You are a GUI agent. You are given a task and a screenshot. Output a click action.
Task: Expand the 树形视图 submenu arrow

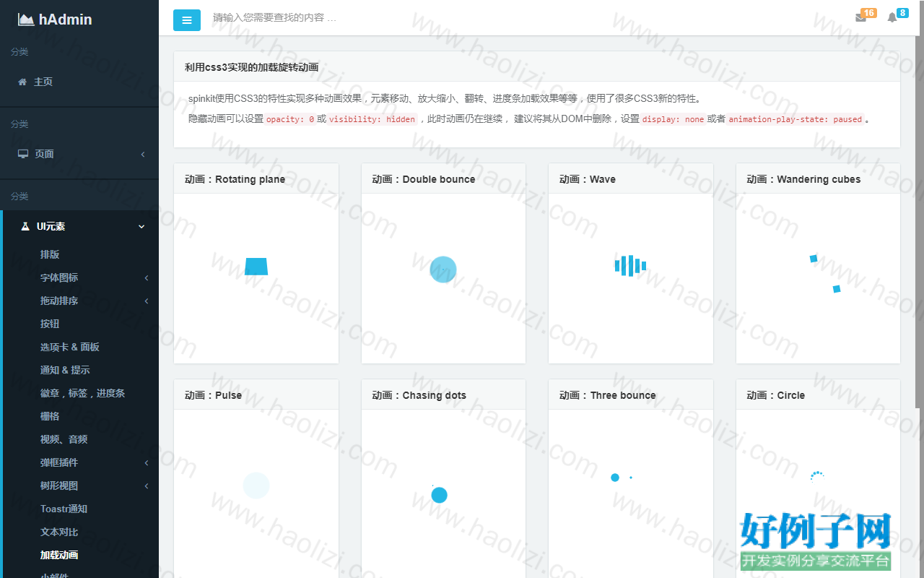pyautogui.click(x=147, y=486)
